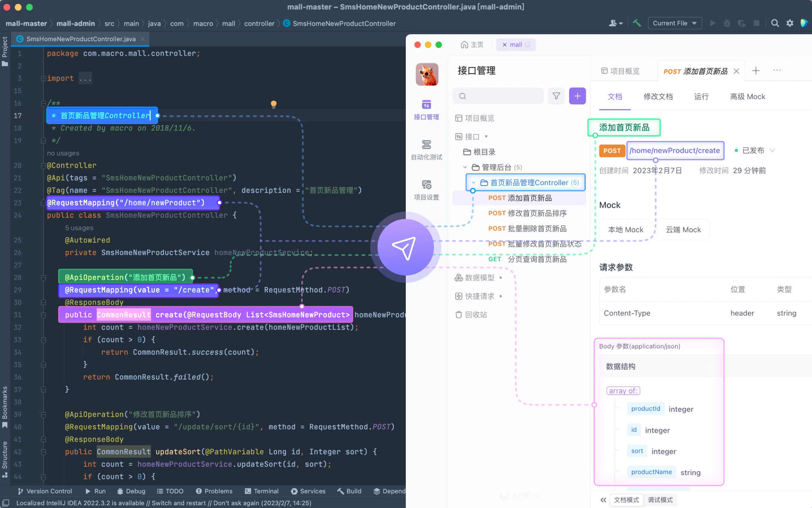Click the 本地 Mock button
The image size is (812, 508).
(626, 229)
